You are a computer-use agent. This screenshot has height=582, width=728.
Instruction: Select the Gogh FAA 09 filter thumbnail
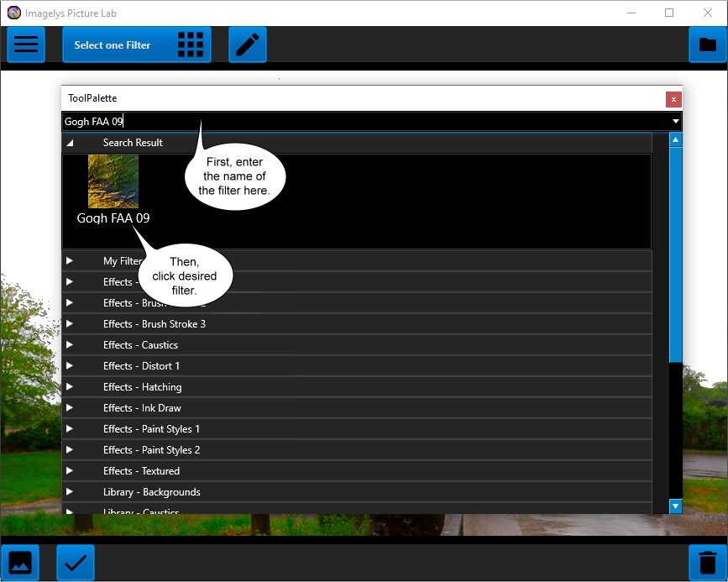tap(113, 181)
